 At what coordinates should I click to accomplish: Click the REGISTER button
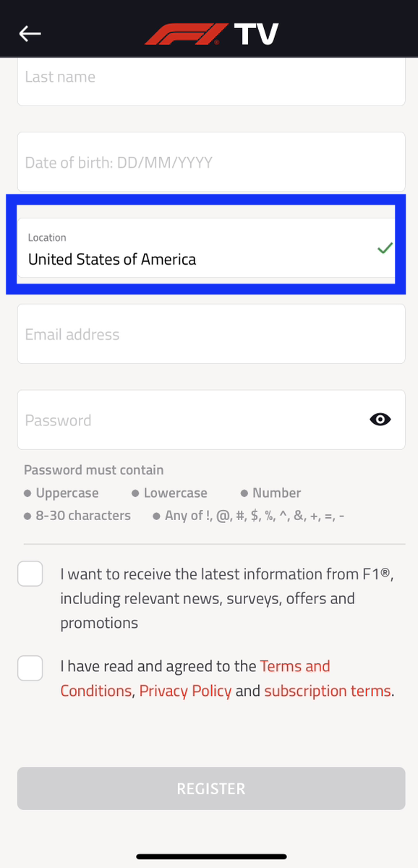click(x=211, y=788)
